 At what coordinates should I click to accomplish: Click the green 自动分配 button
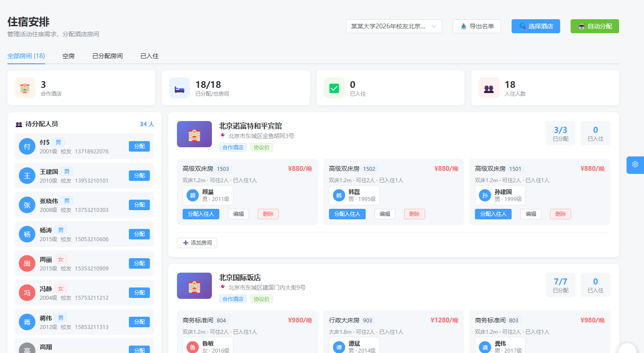[x=595, y=26]
